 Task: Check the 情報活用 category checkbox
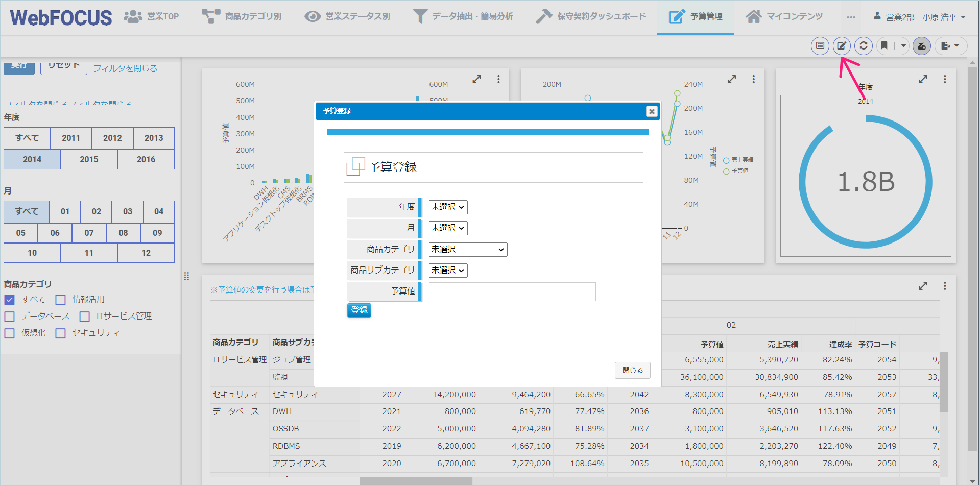(x=61, y=300)
